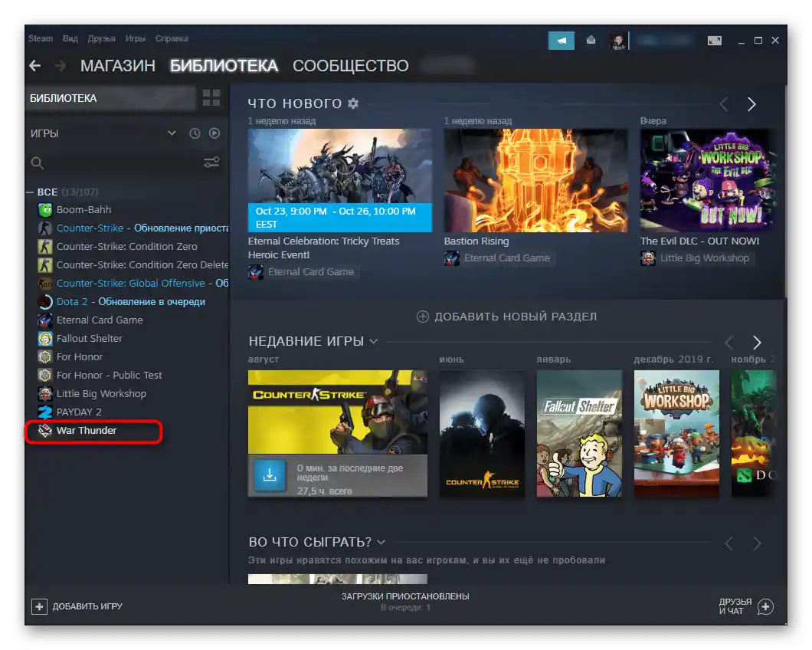The height and width of the screenshot is (650, 812).
Task: Go to БИБЛИОТЕКА tab
Action: [224, 66]
